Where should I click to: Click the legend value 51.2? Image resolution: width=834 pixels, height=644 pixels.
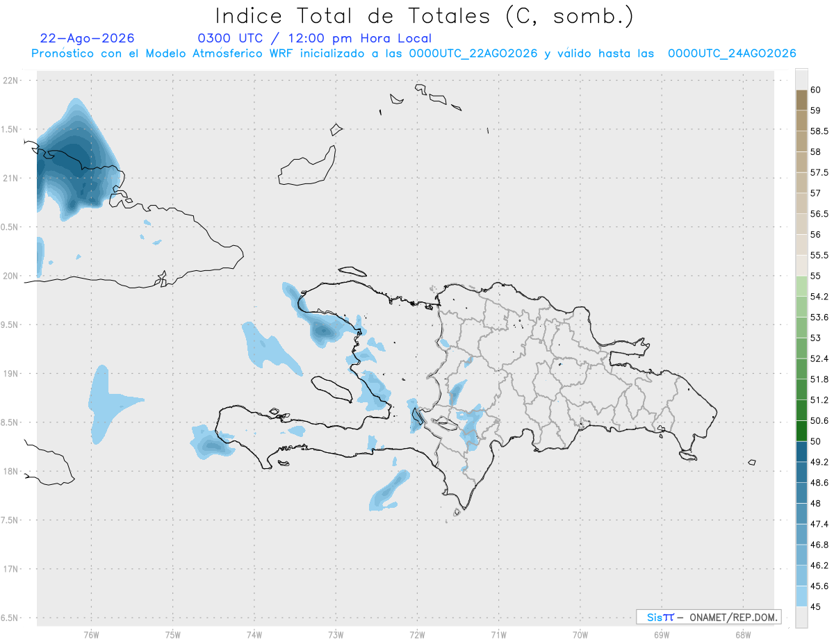point(819,399)
